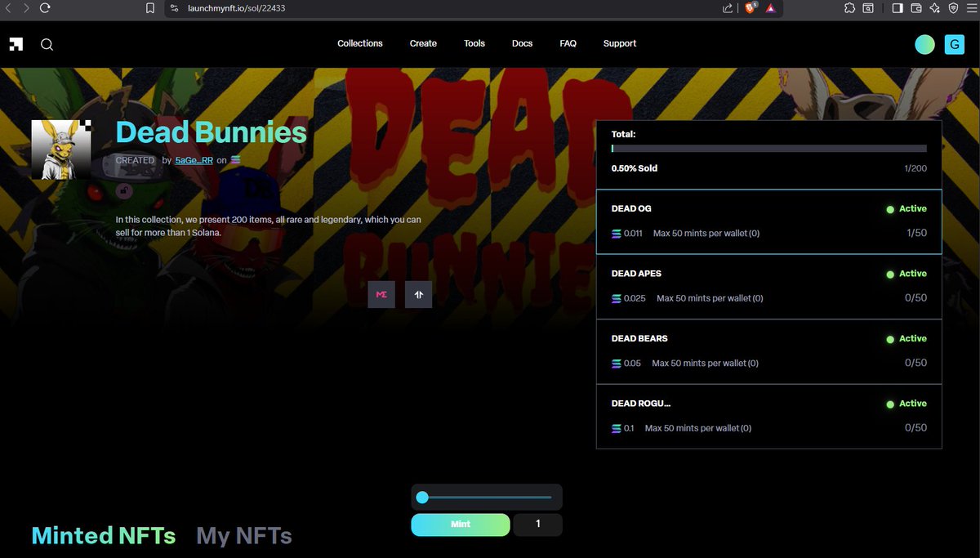Image resolution: width=980 pixels, height=558 pixels.
Task: Open creator link 5aGe...RR
Action: point(194,160)
